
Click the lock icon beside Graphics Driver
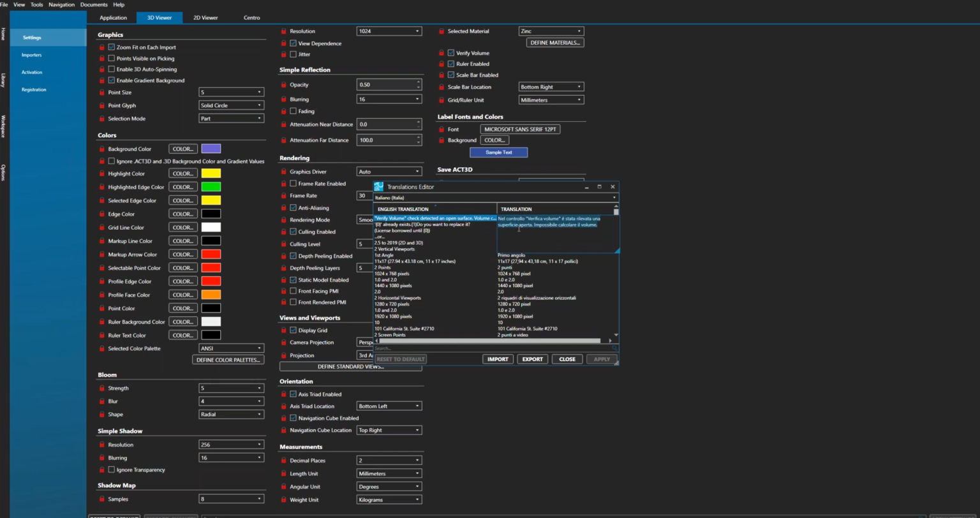tap(284, 172)
